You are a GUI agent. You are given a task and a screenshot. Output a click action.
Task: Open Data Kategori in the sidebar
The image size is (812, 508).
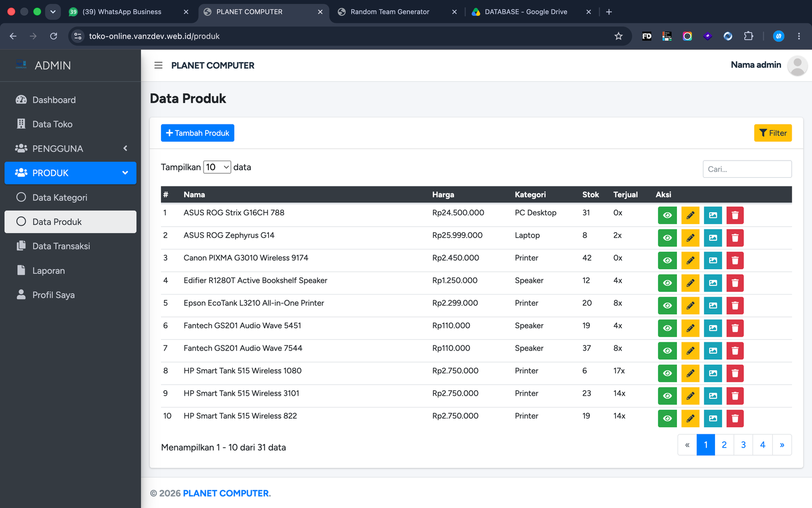71,197
